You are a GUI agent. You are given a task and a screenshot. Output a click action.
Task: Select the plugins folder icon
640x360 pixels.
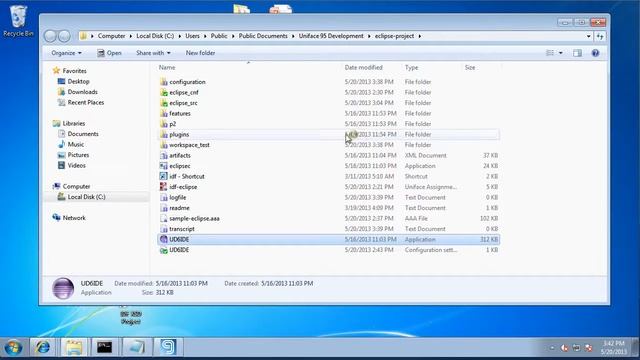164,134
